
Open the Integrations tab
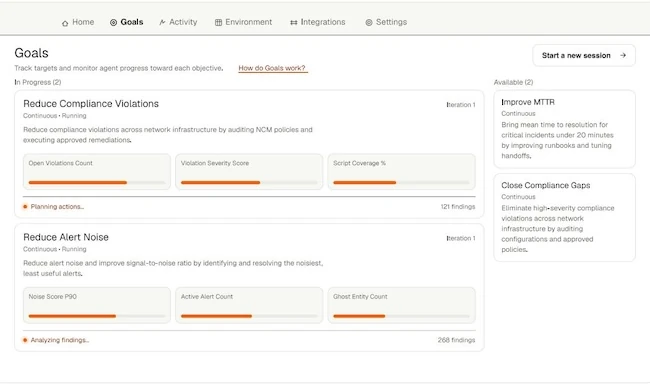click(x=318, y=22)
